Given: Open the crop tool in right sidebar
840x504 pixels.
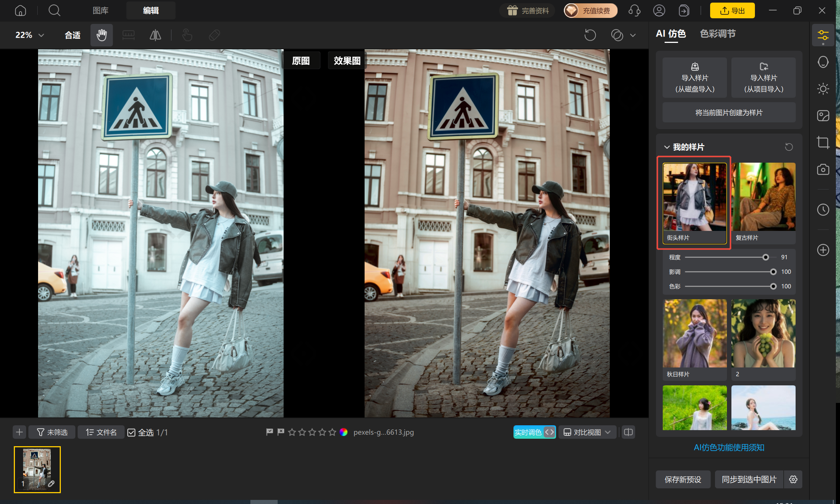Looking at the screenshot, I should click(823, 143).
